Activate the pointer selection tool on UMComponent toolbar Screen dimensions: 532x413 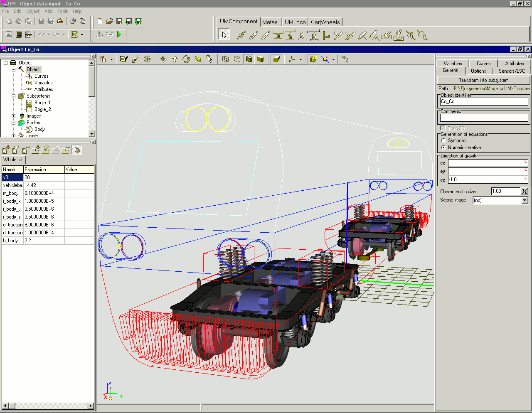coord(224,35)
